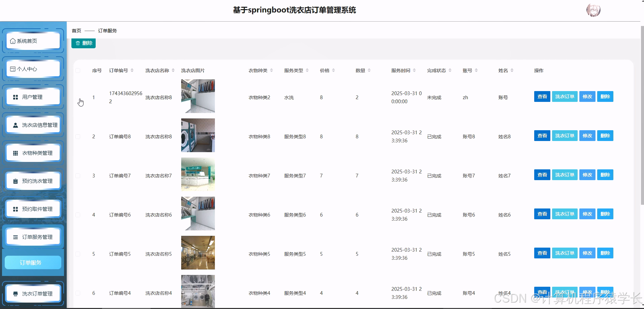This screenshot has width=644, height=309.
Task: Click the home icon beside 系统首页
Action: click(13, 41)
